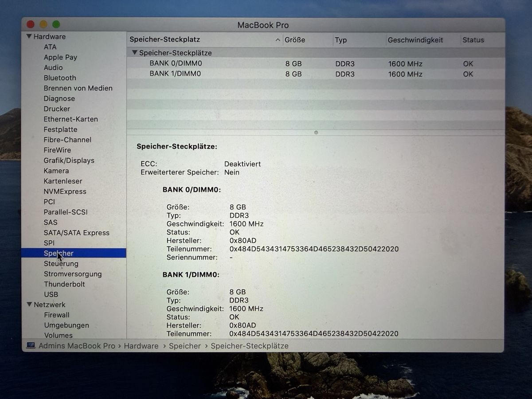The width and height of the screenshot is (532, 399).
Task: Select Brennen von Medien
Action: 78,88
